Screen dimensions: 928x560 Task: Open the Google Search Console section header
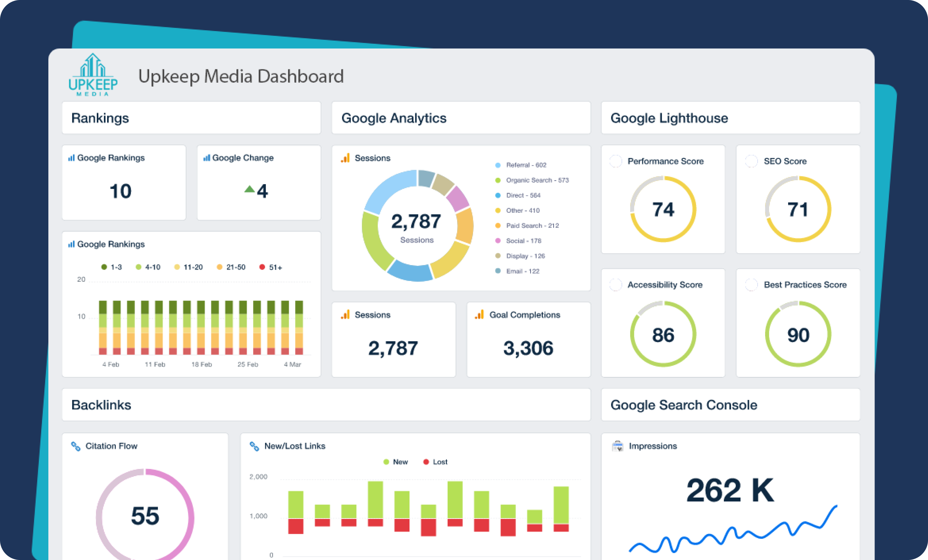tap(731, 405)
